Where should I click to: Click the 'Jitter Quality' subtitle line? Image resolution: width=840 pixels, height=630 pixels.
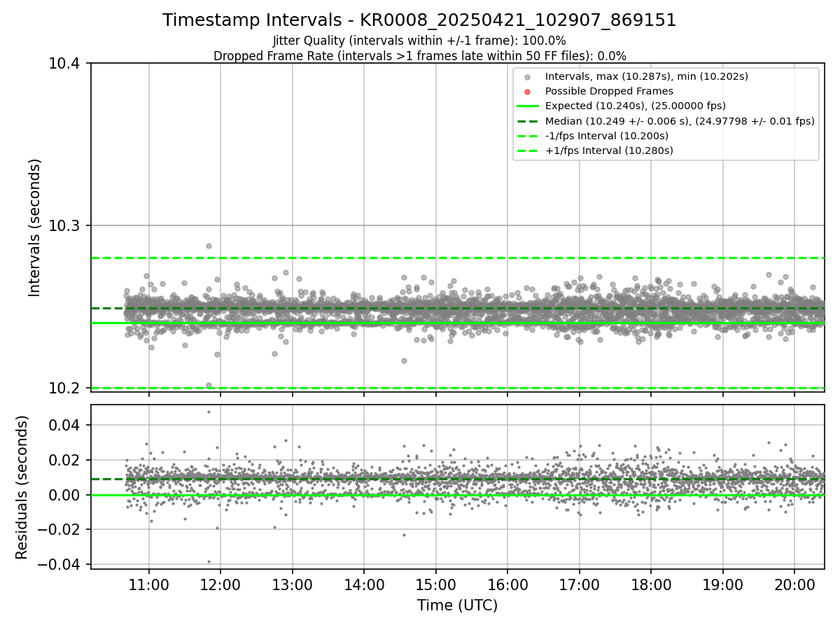point(419,41)
